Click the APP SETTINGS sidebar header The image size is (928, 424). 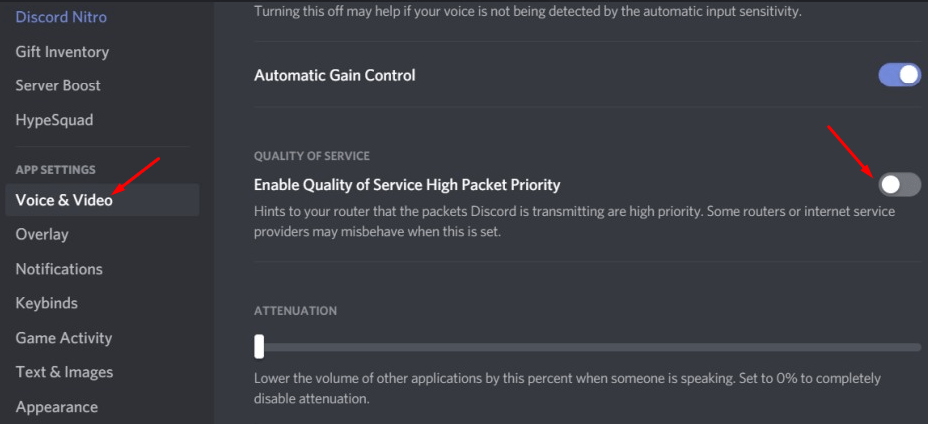click(x=55, y=170)
